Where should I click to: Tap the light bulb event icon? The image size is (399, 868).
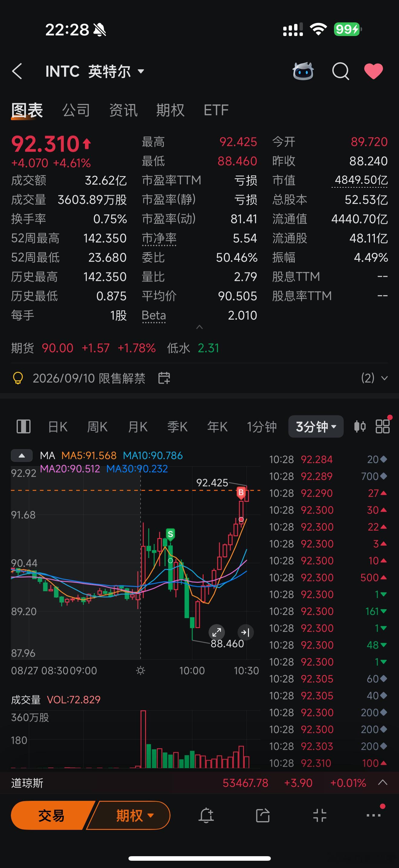(x=18, y=378)
